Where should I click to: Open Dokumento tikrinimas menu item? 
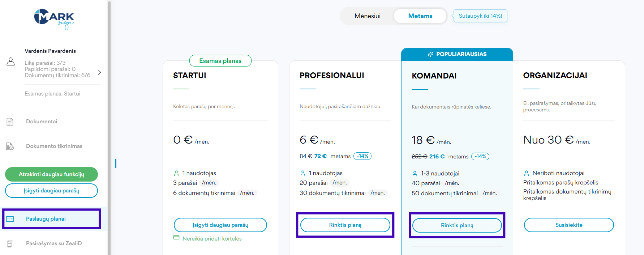click(54, 146)
